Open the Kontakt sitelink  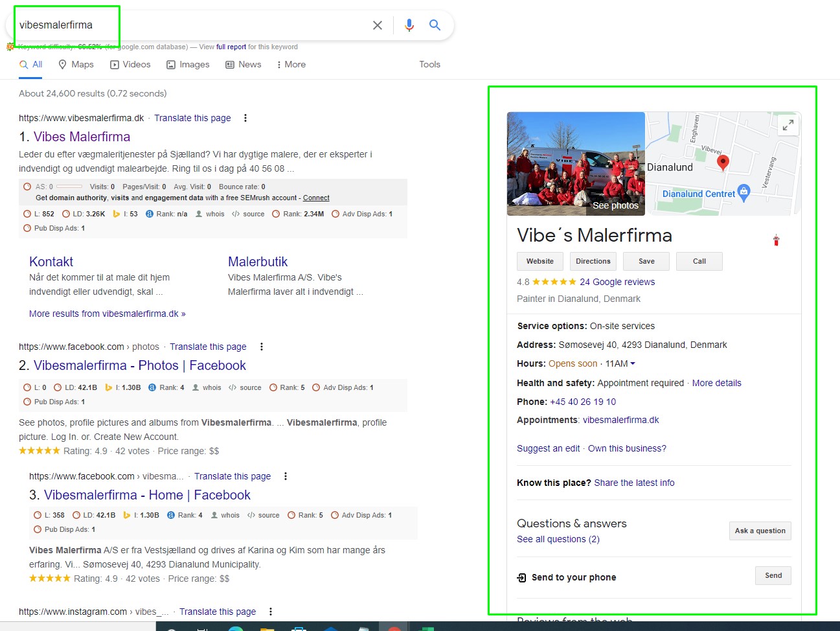pyautogui.click(x=51, y=262)
